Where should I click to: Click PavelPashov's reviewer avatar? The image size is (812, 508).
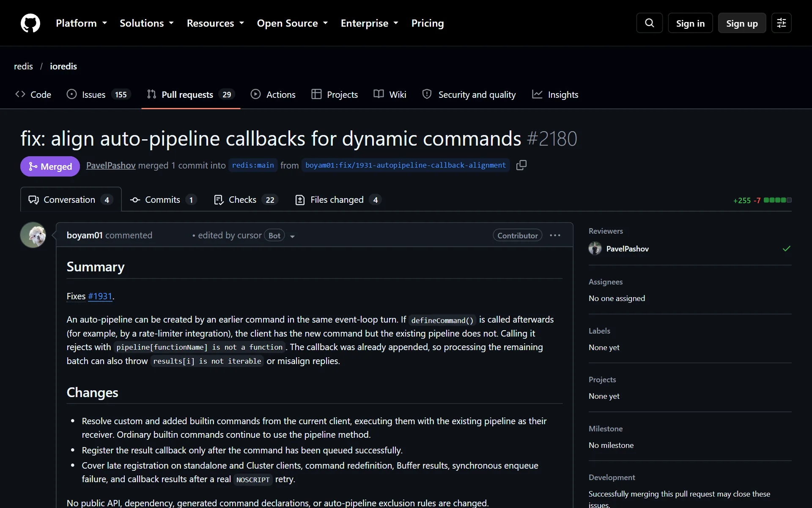click(595, 248)
